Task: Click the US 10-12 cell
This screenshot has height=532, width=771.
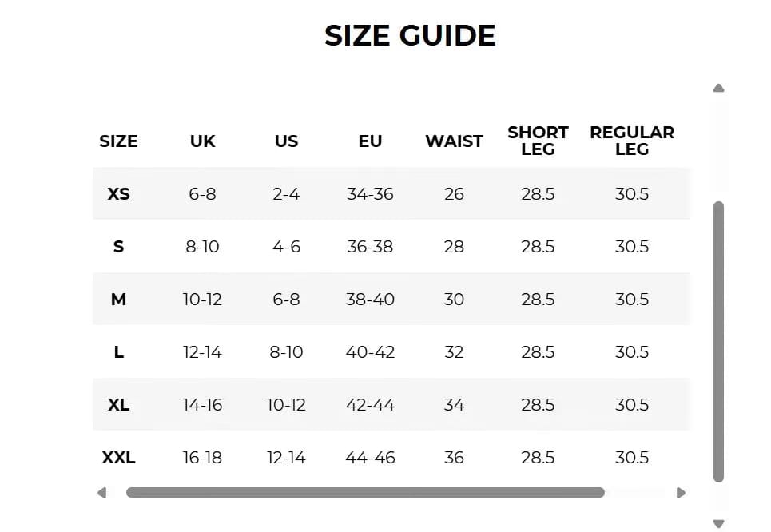Action: (x=286, y=405)
